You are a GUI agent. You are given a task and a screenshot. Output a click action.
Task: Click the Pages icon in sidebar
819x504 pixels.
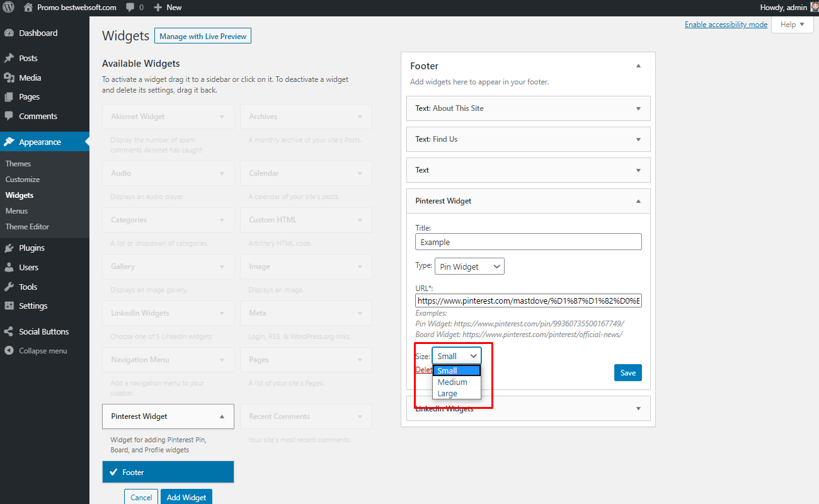pyautogui.click(x=9, y=97)
